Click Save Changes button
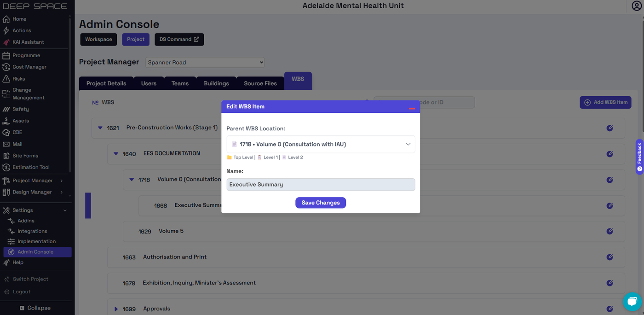This screenshot has height=315, width=644. click(321, 203)
